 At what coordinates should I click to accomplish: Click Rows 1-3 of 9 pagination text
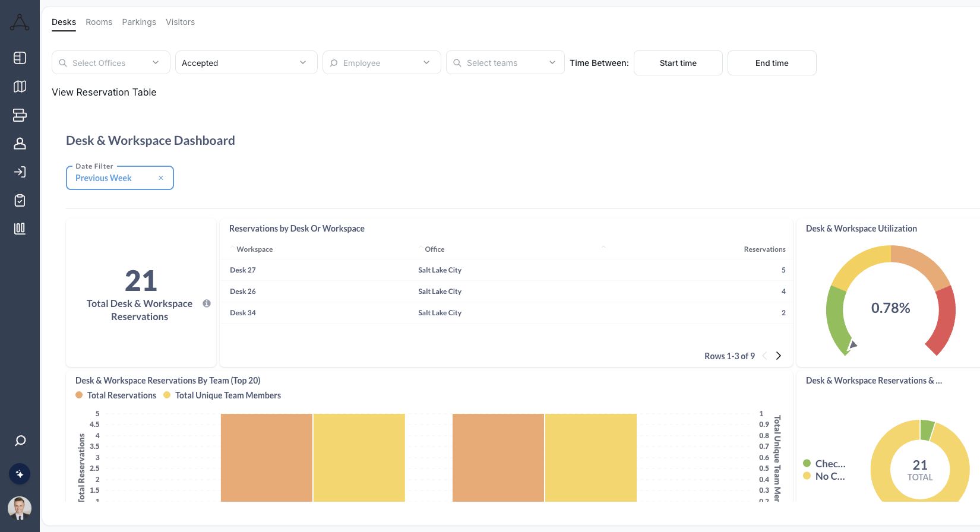(x=729, y=356)
